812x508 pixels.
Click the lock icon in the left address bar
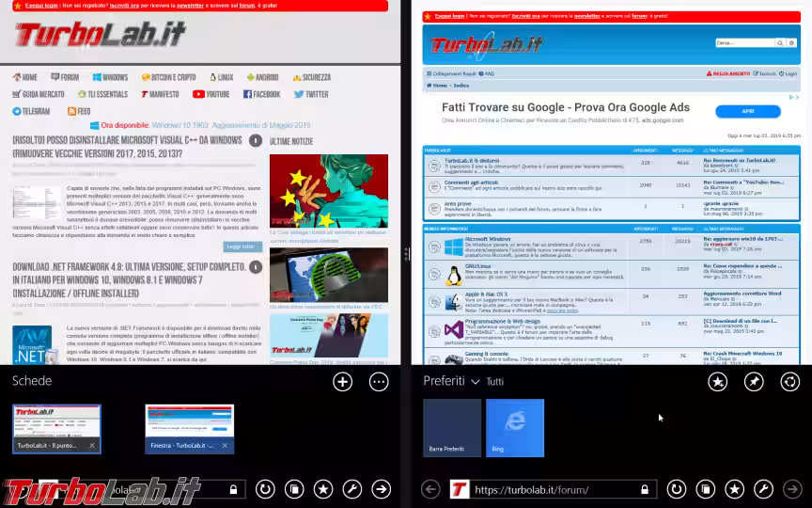pos(234,489)
